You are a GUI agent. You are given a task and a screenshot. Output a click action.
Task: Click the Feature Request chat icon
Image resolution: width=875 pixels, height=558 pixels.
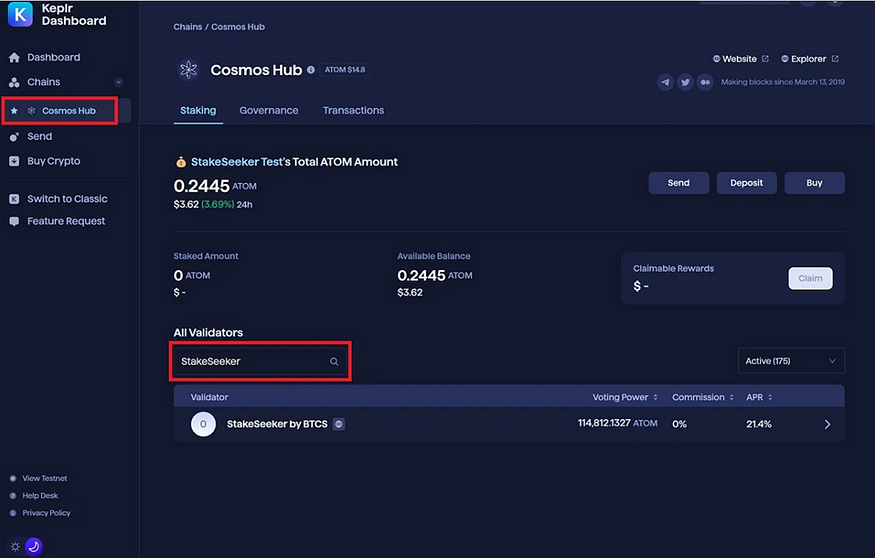tap(15, 222)
